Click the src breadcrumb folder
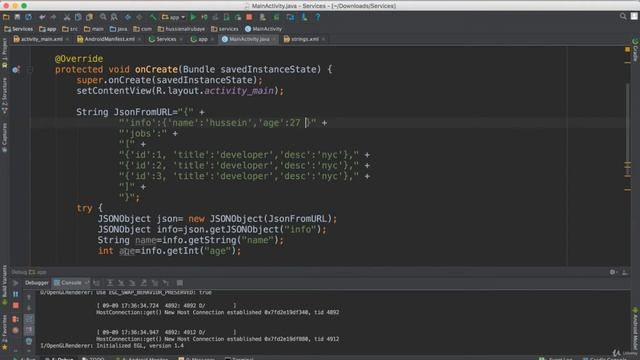The width and height of the screenshot is (640, 360). coord(70,29)
